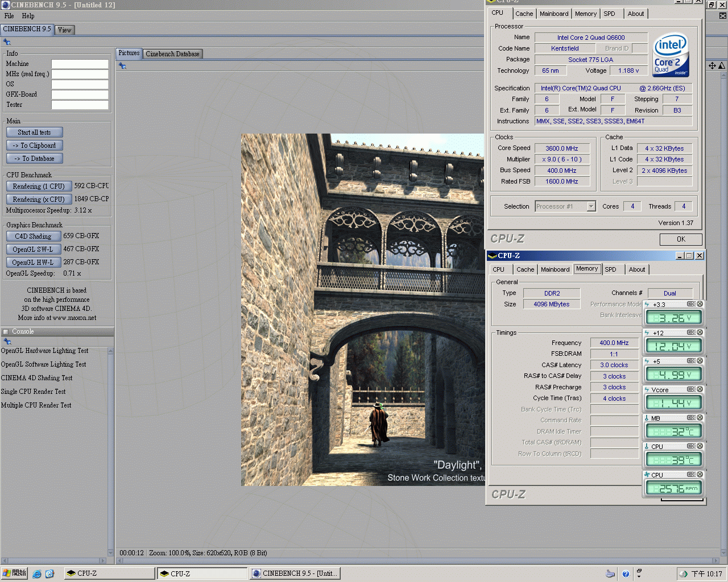Click the pin icon under CINEBENCH 9.5 tab

pos(7,41)
